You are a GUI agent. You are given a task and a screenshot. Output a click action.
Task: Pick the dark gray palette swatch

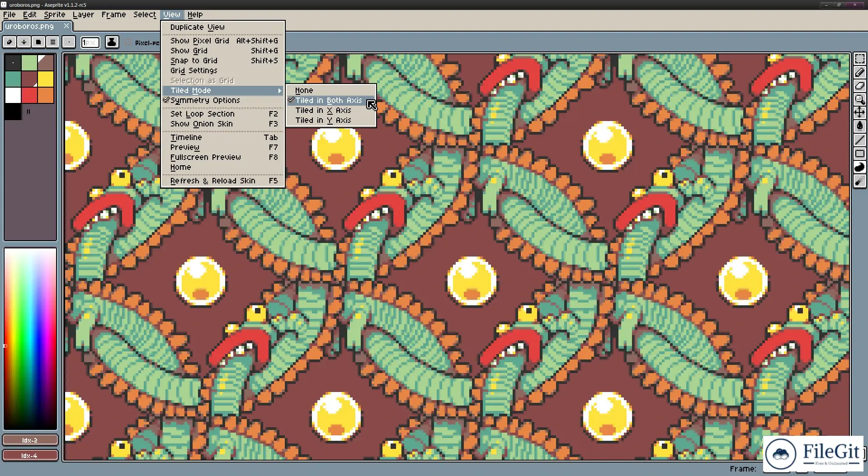pos(13,63)
